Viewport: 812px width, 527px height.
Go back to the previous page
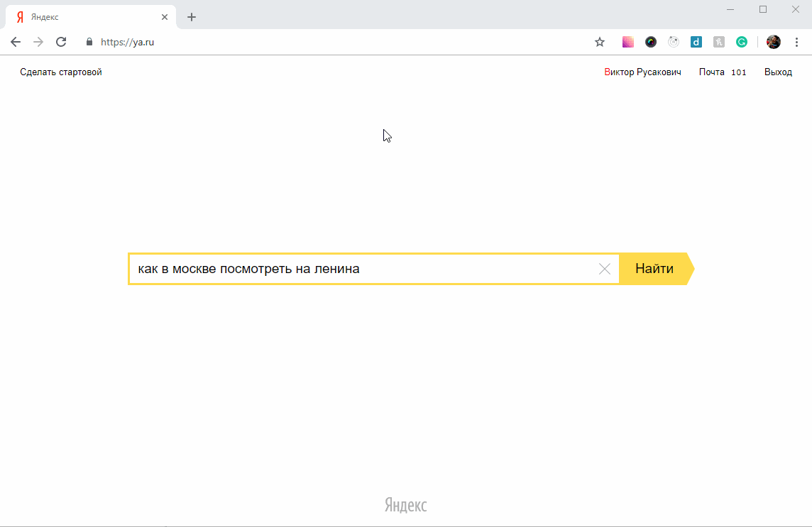[16, 42]
